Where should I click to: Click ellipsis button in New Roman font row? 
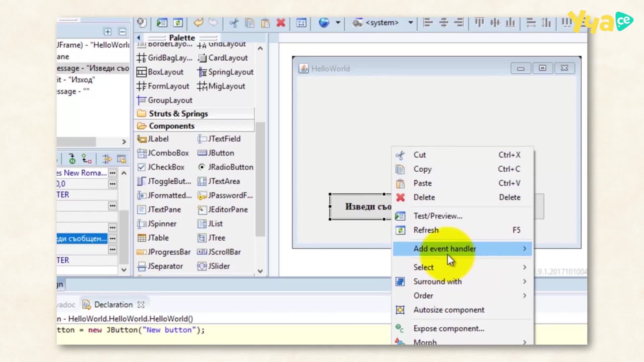(x=113, y=173)
